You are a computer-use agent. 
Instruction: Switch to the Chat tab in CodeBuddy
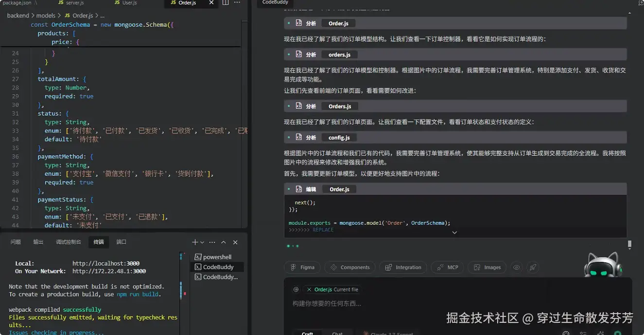point(338,333)
